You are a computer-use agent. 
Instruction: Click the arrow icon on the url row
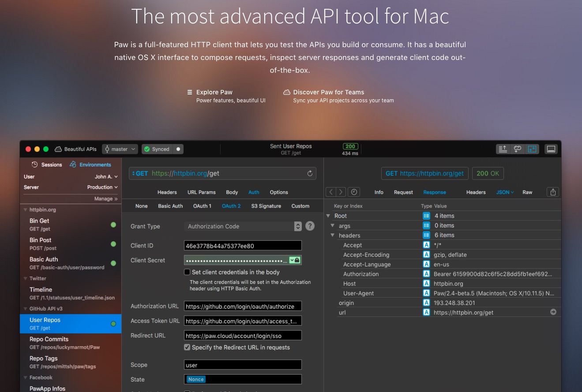coord(553,312)
